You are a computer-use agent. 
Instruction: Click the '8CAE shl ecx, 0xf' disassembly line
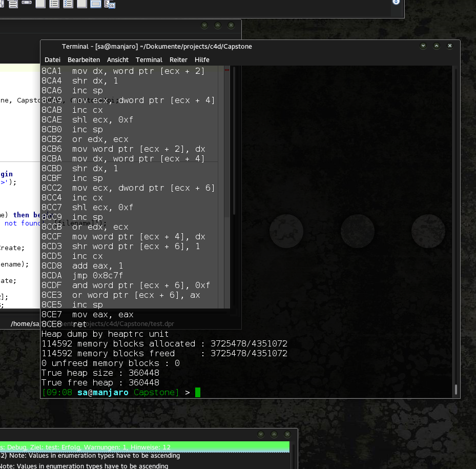pyautogui.click(x=88, y=119)
